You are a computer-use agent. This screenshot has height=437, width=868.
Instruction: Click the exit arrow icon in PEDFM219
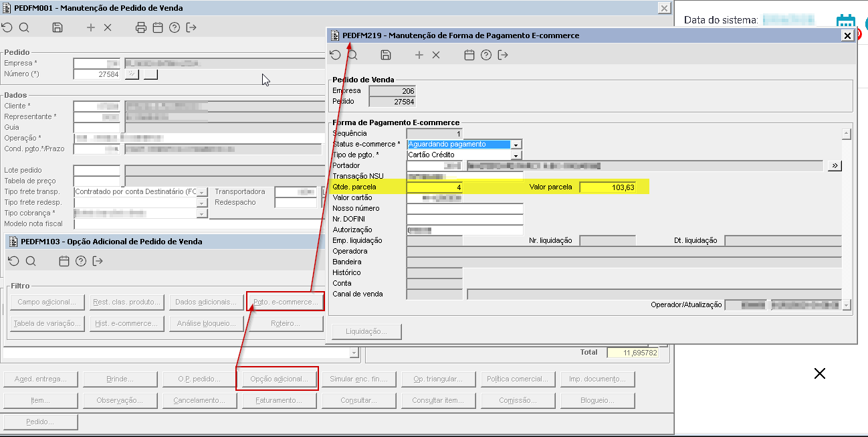click(x=503, y=55)
